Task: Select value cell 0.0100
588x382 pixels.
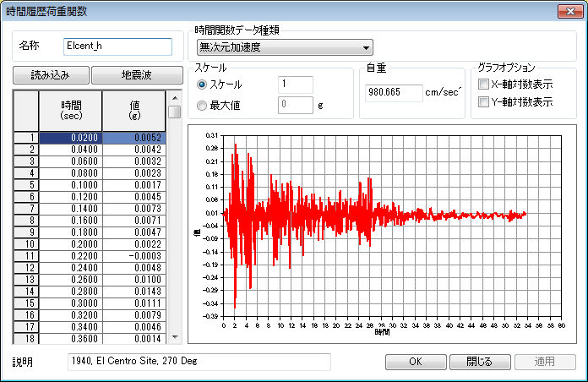Action: pyautogui.click(x=134, y=280)
